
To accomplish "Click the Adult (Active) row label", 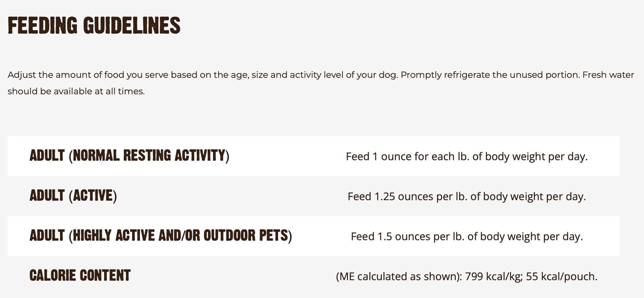I will coord(73,196).
